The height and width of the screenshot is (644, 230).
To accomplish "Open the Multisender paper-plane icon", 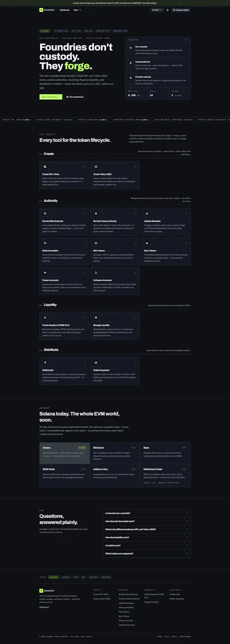I will (45, 363).
